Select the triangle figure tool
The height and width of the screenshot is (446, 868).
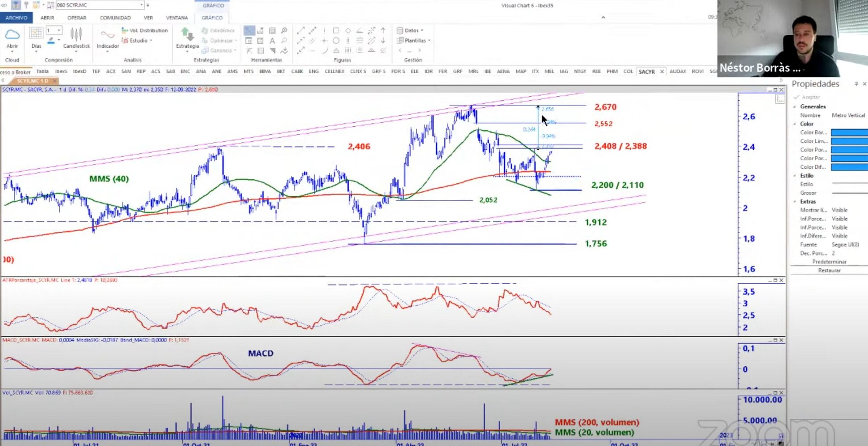(x=336, y=50)
